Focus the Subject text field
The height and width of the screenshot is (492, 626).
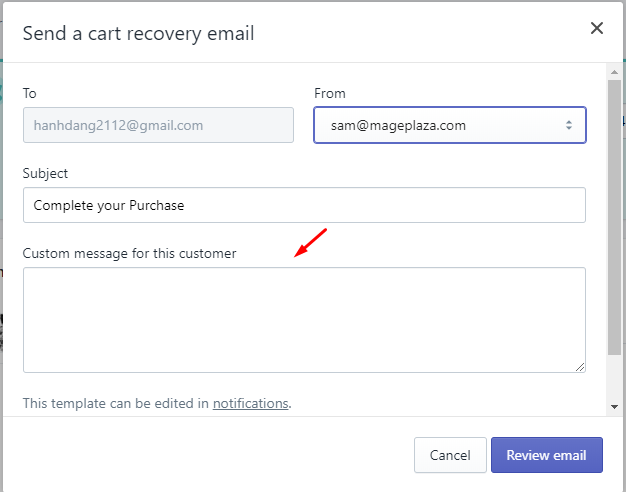(x=304, y=205)
